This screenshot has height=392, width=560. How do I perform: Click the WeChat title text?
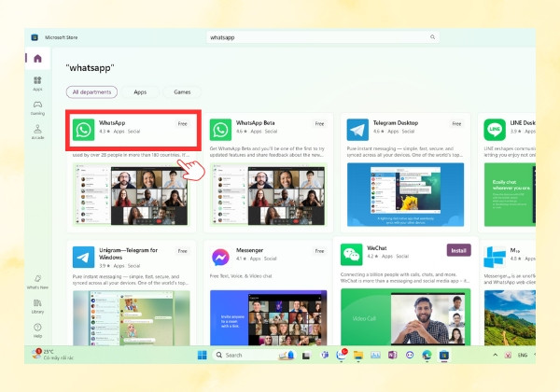point(377,247)
